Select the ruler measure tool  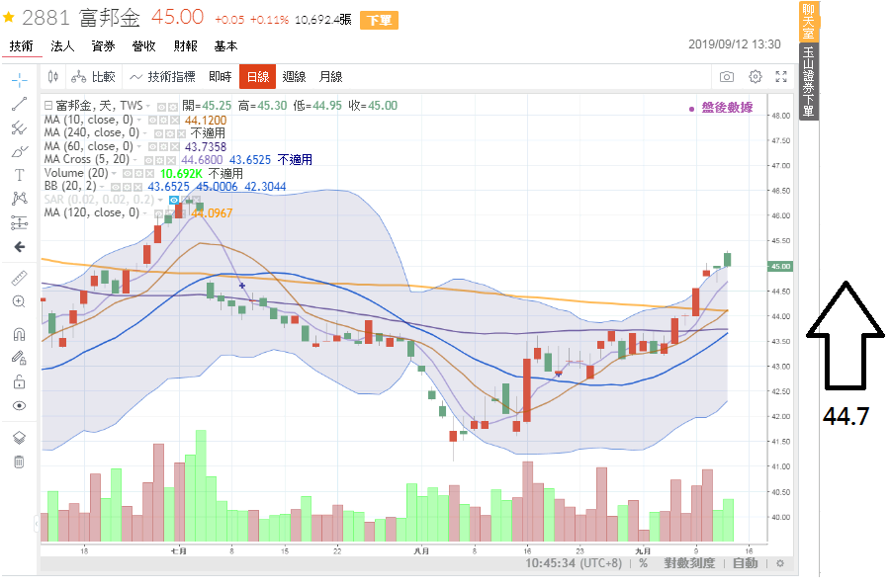[20, 278]
